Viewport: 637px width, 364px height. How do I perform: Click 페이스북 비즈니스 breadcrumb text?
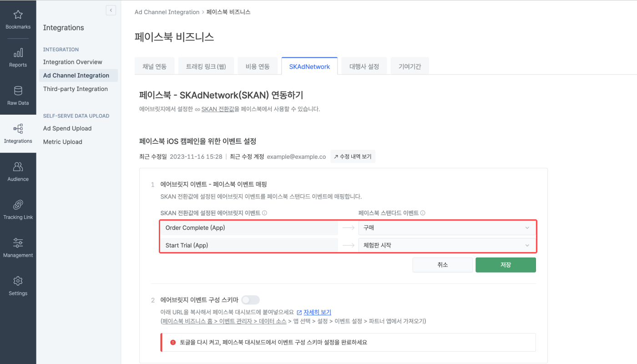click(x=228, y=12)
